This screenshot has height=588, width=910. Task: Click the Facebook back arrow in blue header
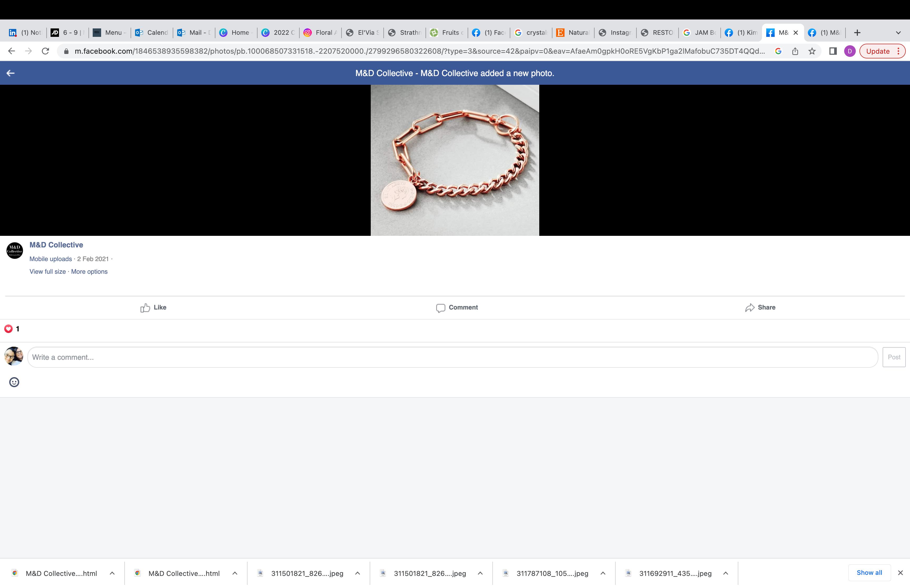click(x=10, y=73)
